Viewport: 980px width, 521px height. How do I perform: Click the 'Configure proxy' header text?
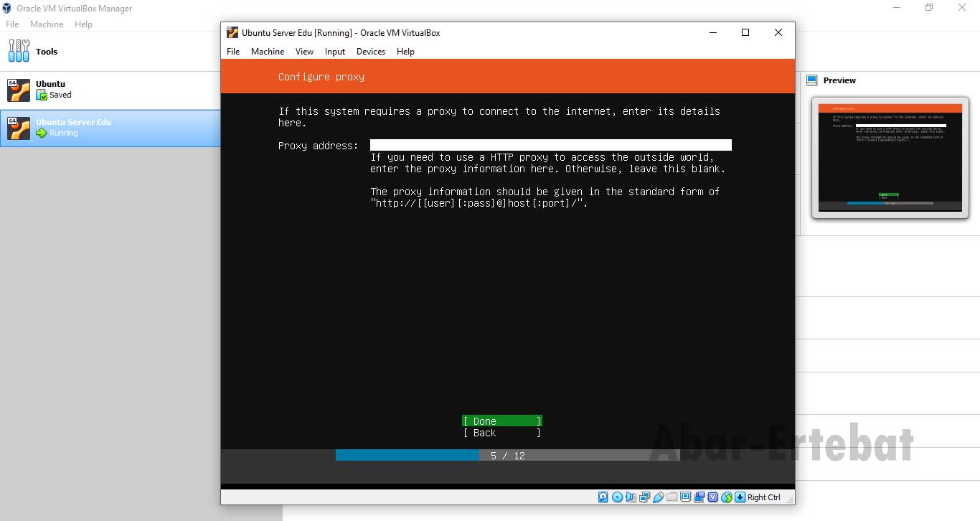coord(321,77)
